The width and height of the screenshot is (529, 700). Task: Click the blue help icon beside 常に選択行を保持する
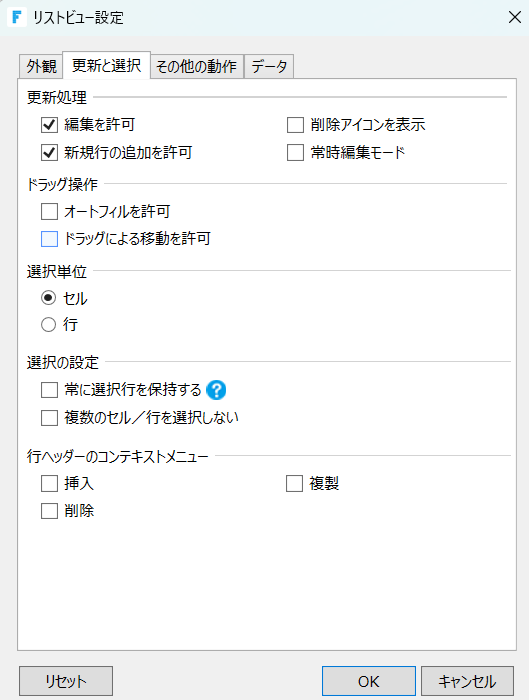(216, 390)
